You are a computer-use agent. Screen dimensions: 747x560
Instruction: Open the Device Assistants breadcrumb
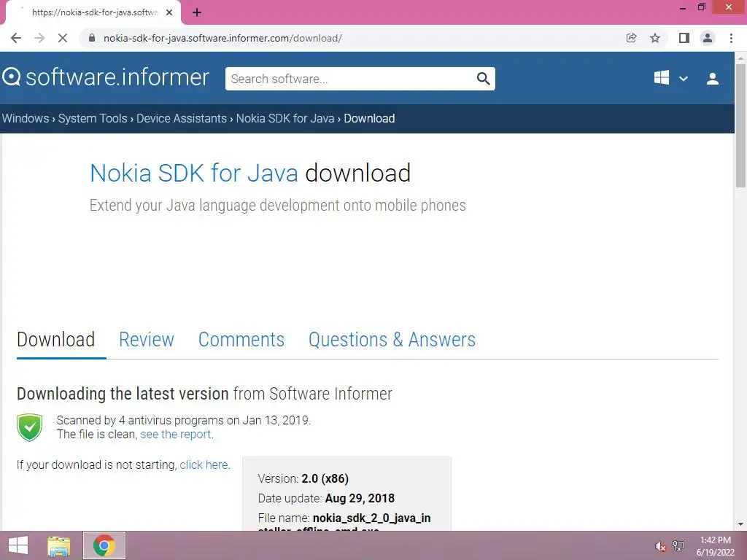[182, 118]
